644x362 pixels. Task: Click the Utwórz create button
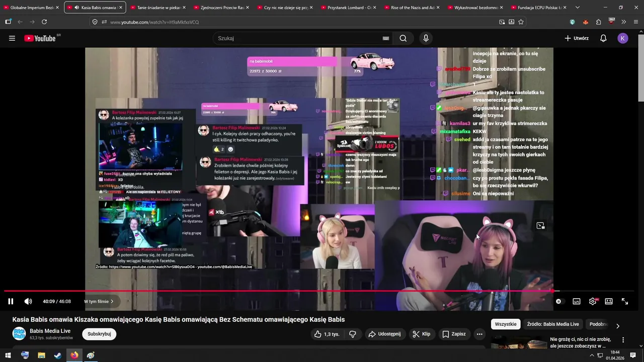click(x=577, y=38)
